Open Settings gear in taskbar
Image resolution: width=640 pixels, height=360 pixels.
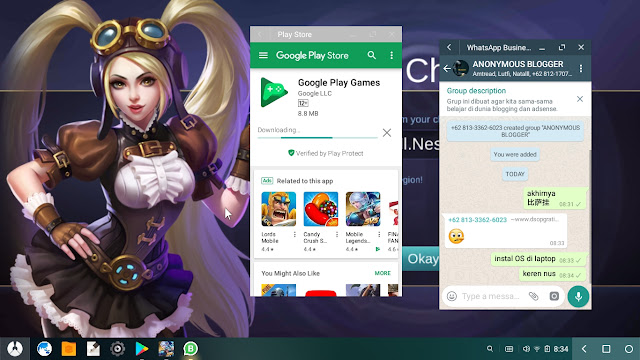click(118, 349)
